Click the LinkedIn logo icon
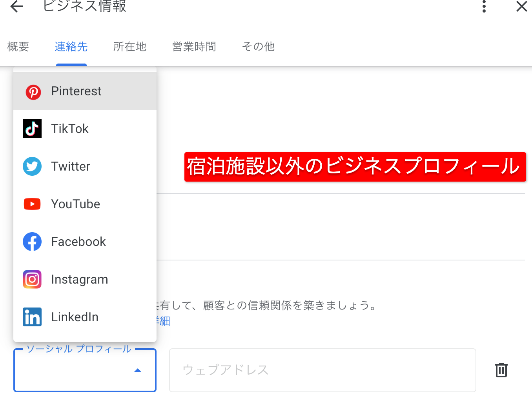Screen dimensions: 532x404 [32, 317]
